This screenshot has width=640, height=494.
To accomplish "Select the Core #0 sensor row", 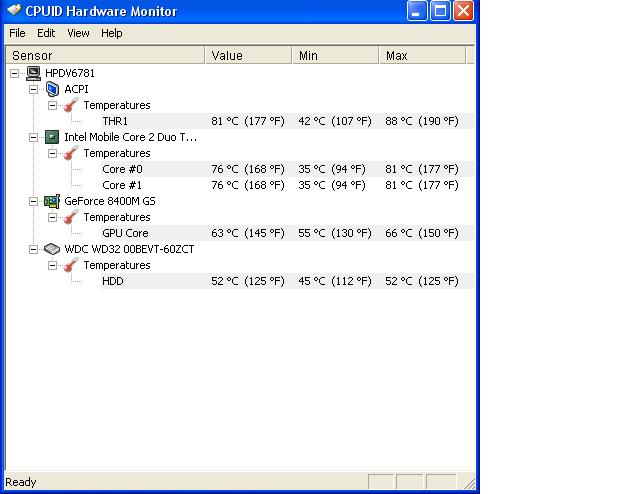I will tap(287, 169).
